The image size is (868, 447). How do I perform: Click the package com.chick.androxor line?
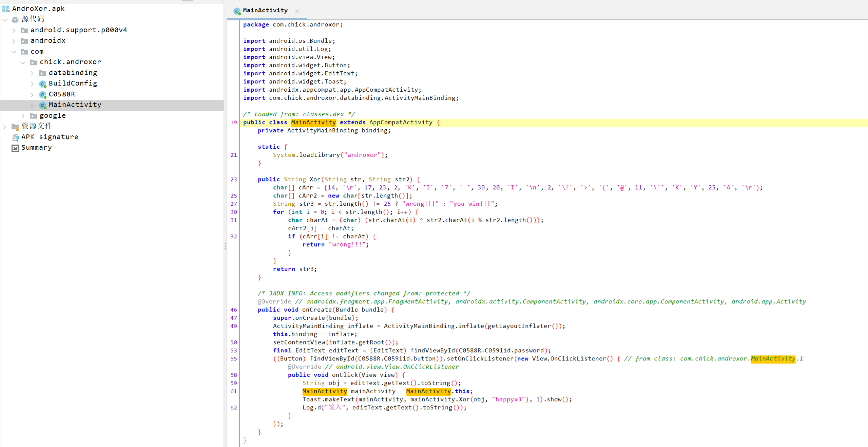coord(293,24)
